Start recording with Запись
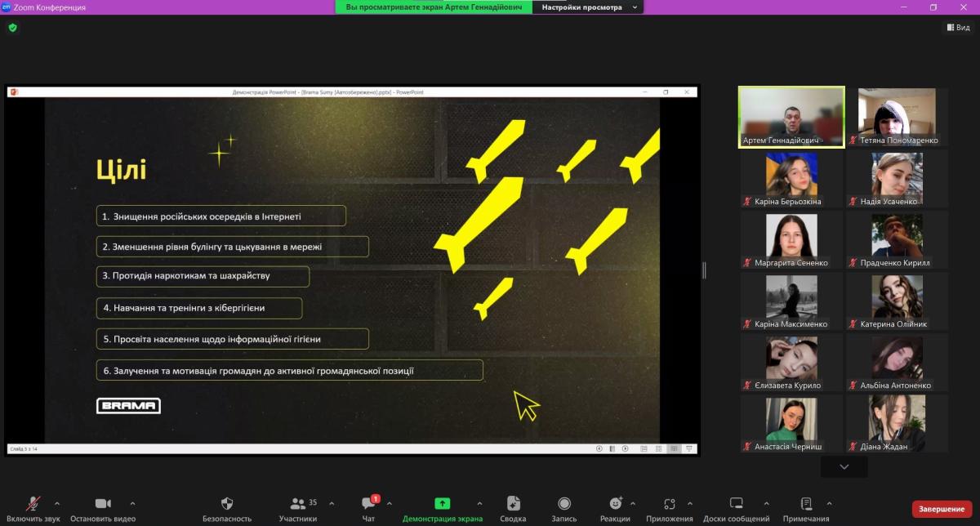 pyautogui.click(x=564, y=509)
